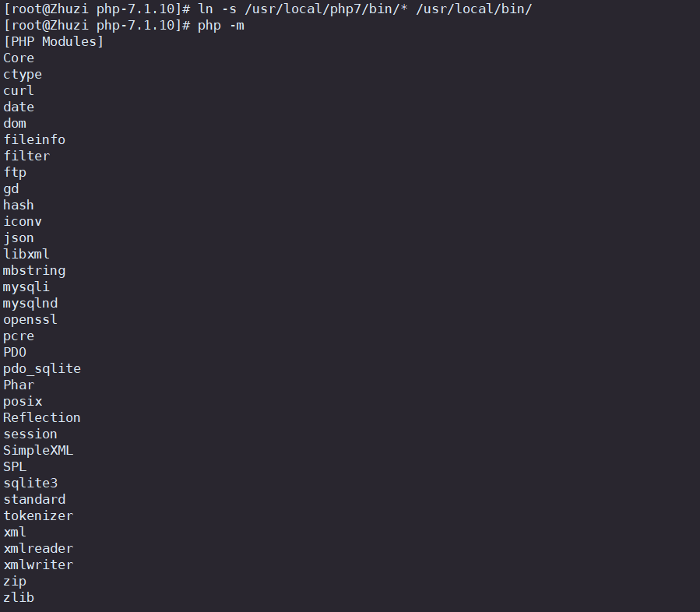This screenshot has width=700, height=612.
Task: Click the zlib module entry
Action: [19, 597]
